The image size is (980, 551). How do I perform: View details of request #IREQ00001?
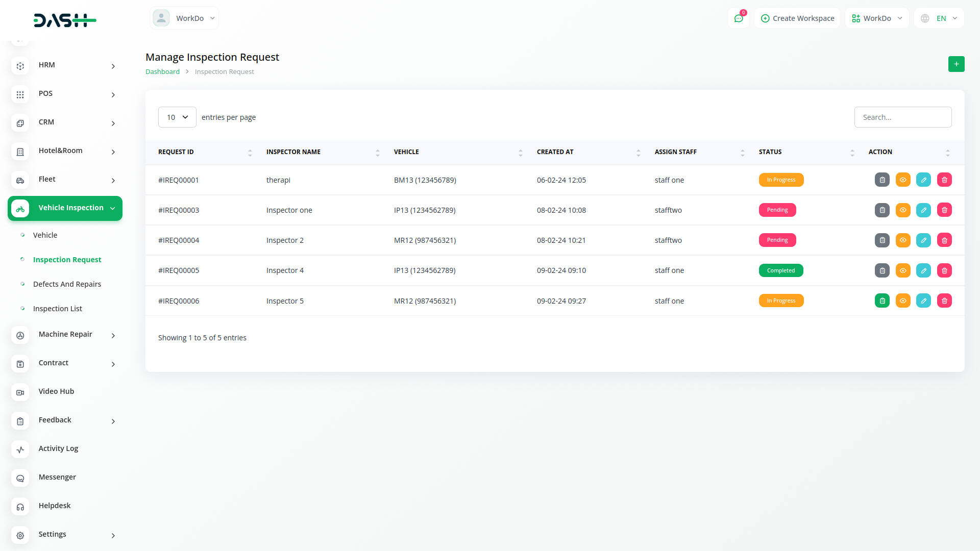(903, 180)
